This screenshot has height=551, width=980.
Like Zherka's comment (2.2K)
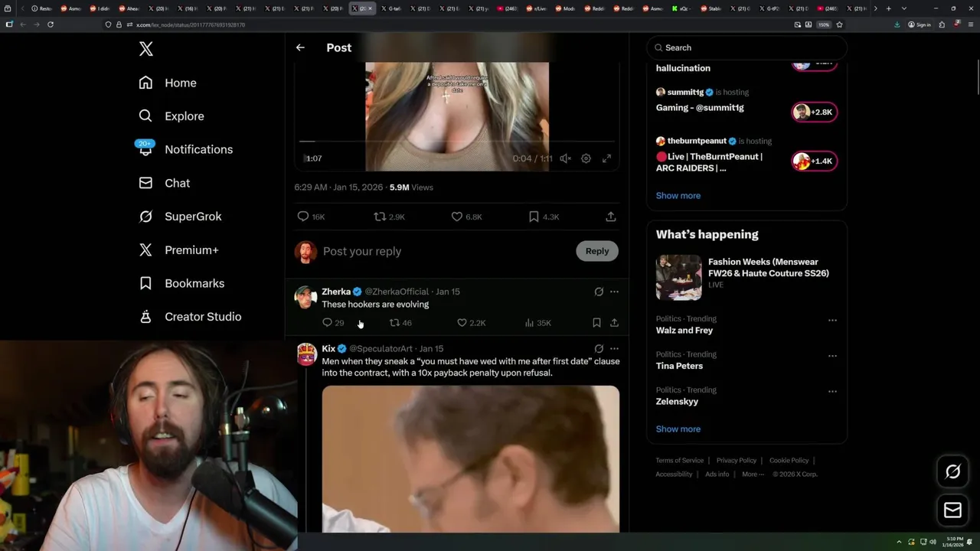pyautogui.click(x=471, y=323)
